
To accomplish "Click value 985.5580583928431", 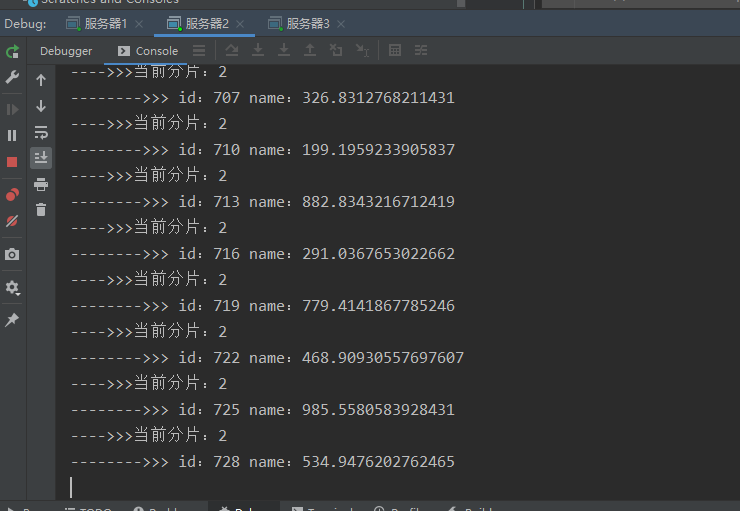I will pos(378,410).
